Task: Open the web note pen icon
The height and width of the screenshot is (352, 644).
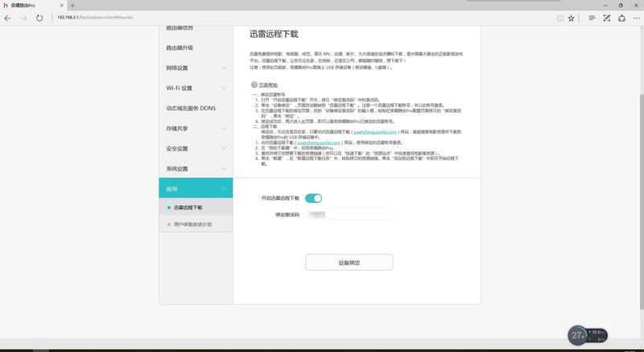Action: [607, 18]
